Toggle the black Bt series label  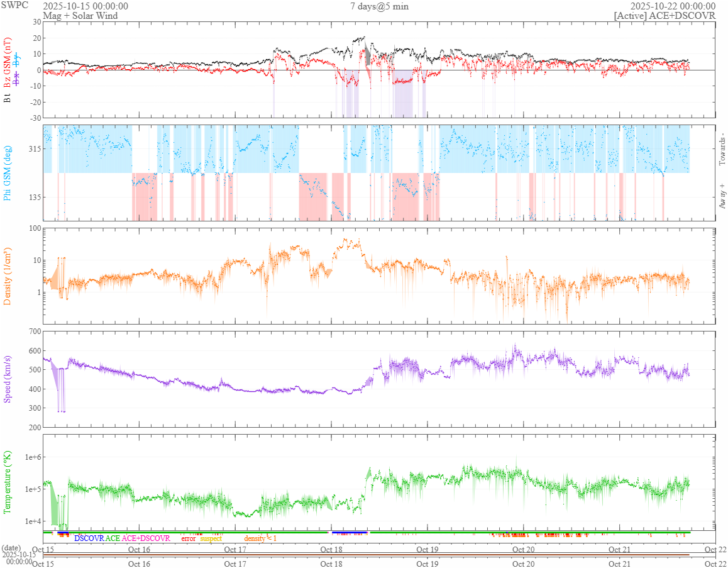[x=8, y=97]
